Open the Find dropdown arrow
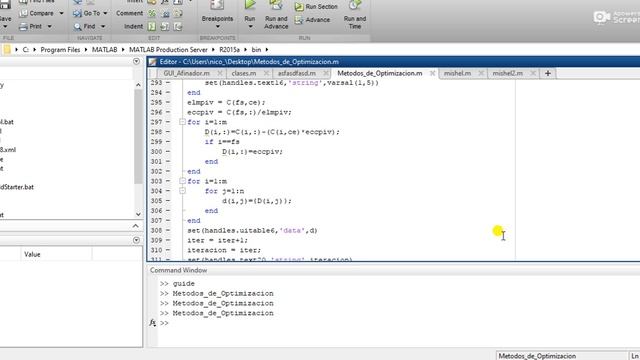The height and width of the screenshot is (360, 640). pyautogui.click(x=103, y=27)
